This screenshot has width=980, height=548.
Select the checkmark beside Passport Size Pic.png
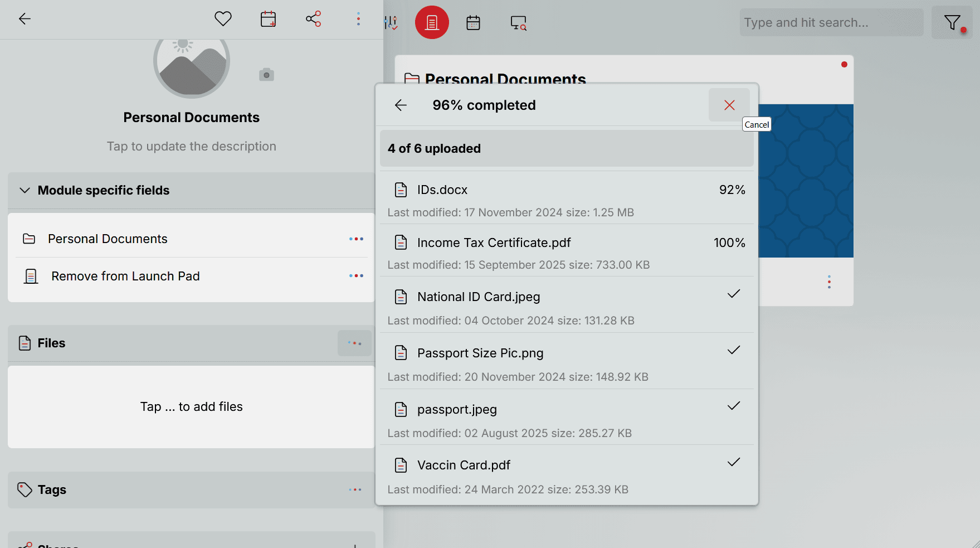(734, 350)
